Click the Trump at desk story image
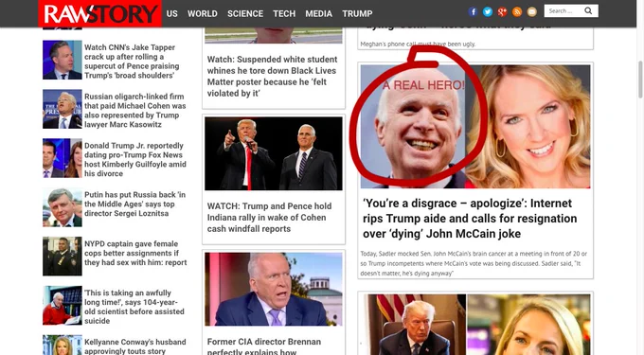 pyautogui.click(x=475, y=325)
